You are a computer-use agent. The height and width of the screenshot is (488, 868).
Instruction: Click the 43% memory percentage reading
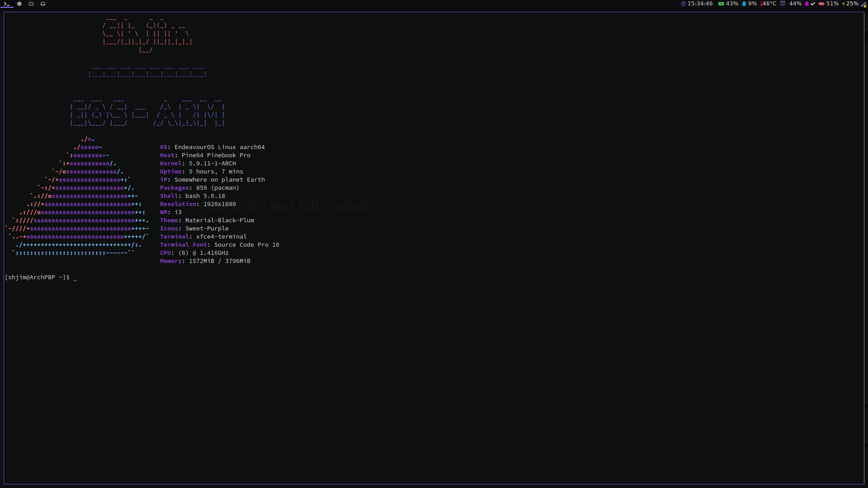[x=731, y=4]
